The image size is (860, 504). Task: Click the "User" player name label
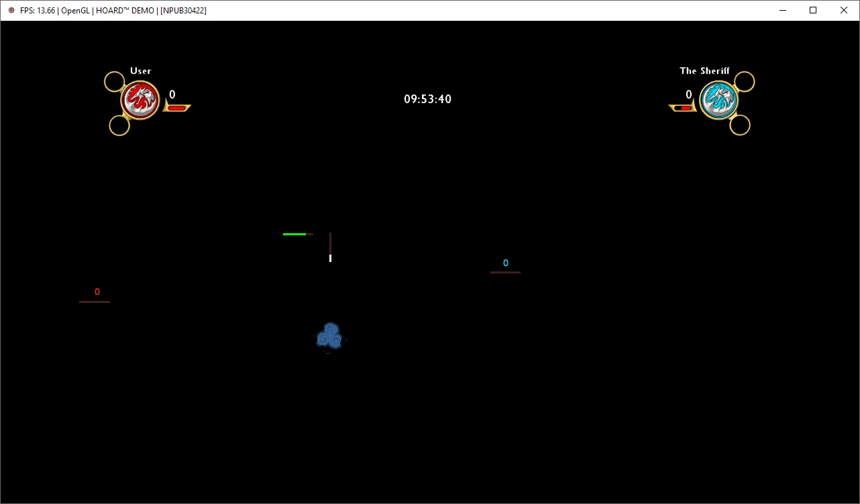pyautogui.click(x=141, y=71)
